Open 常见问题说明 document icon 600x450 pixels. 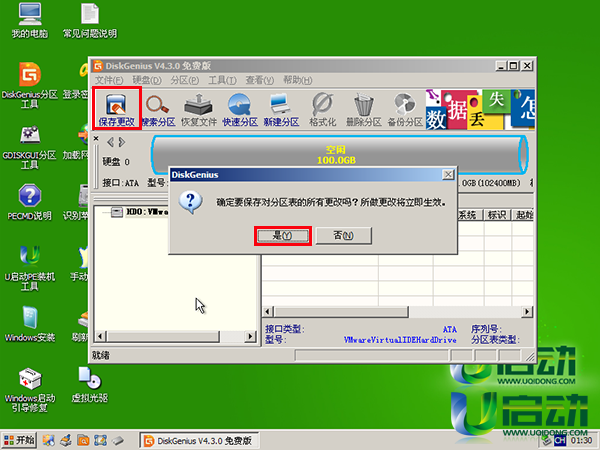(90, 21)
